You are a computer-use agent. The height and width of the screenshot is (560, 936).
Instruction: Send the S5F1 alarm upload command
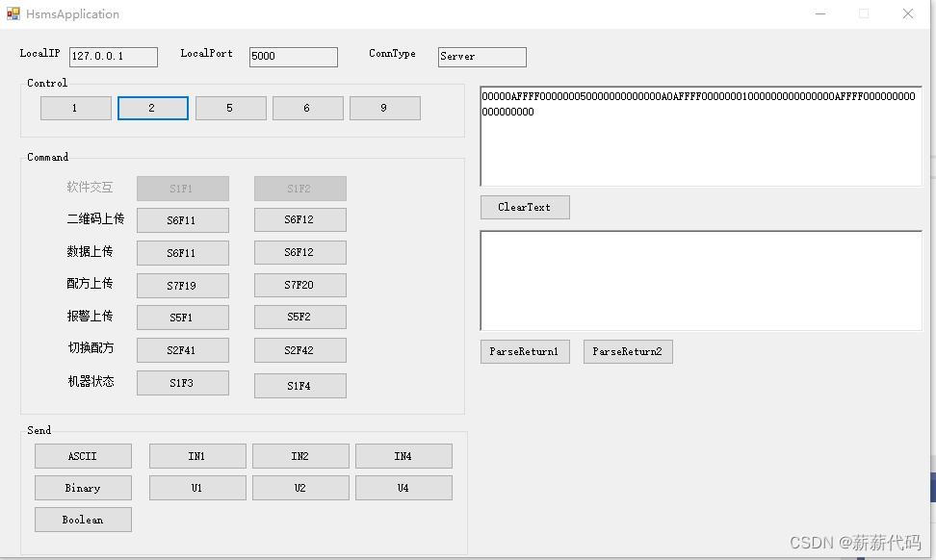tap(183, 318)
